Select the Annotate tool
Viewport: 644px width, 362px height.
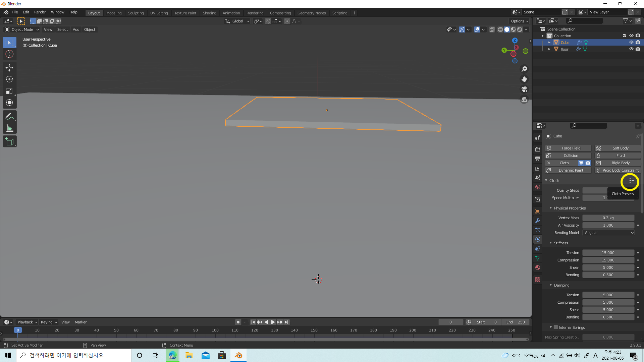[x=9, y=116]
